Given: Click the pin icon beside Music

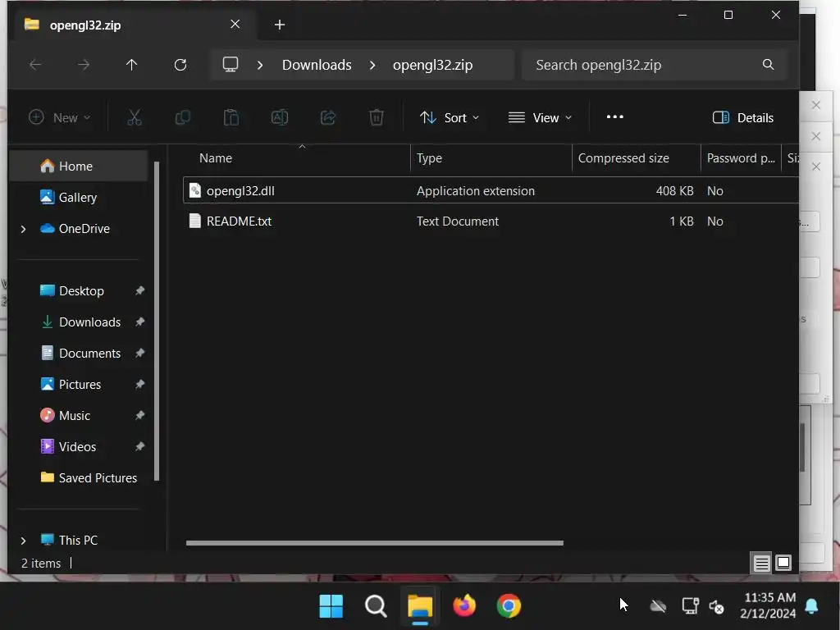Looking at the screenshot, I should pyautogui.click(x=139, y=415).
